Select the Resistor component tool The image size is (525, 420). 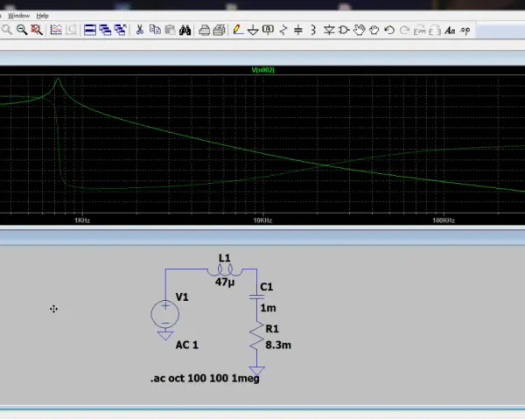coord(283,30)
